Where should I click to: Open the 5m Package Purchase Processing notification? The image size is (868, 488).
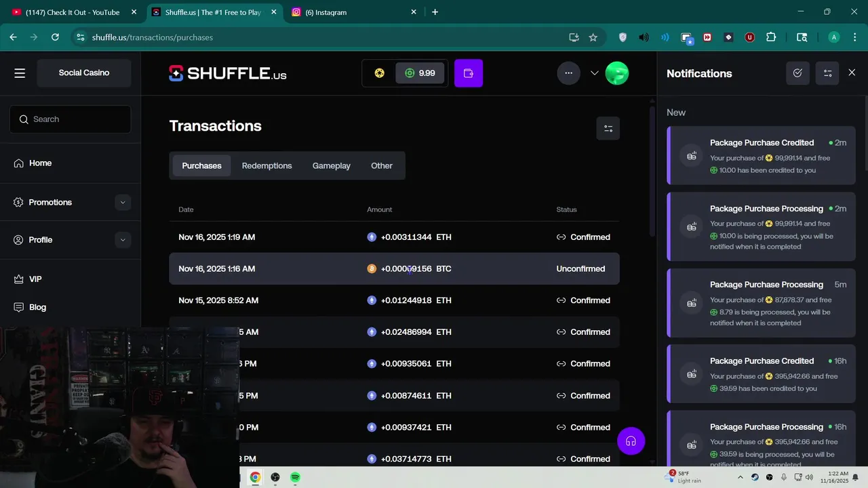click(762, 303)
